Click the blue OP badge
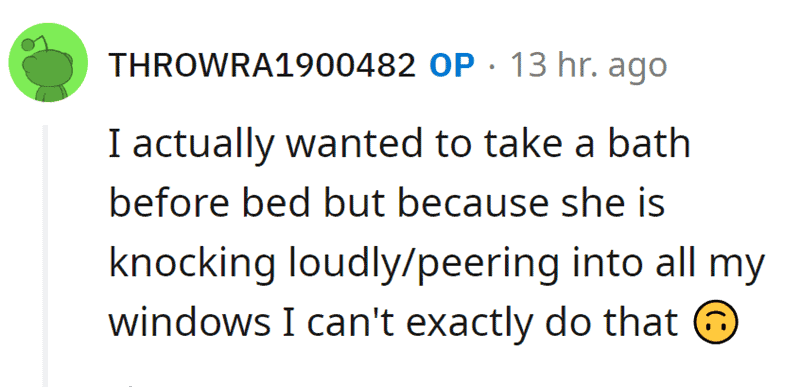The image size is (800, 387). click(452, 65)
